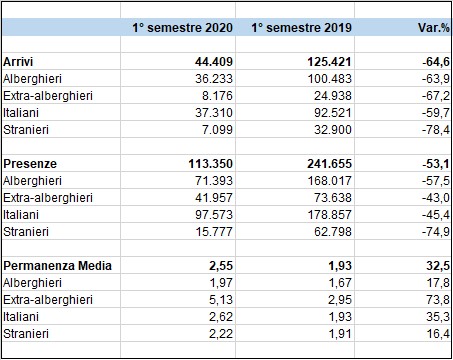
Task: Click the cell with value 62.798
Action: click(295, 232)
